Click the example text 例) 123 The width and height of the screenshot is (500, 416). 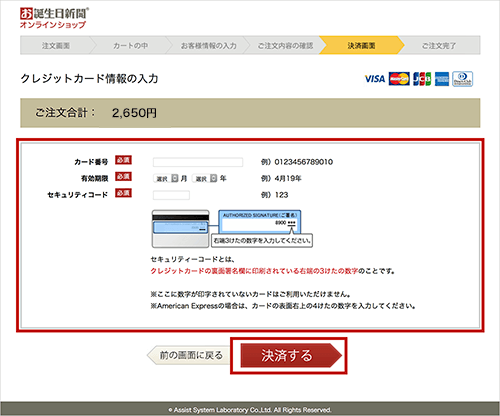pos(275,195)
